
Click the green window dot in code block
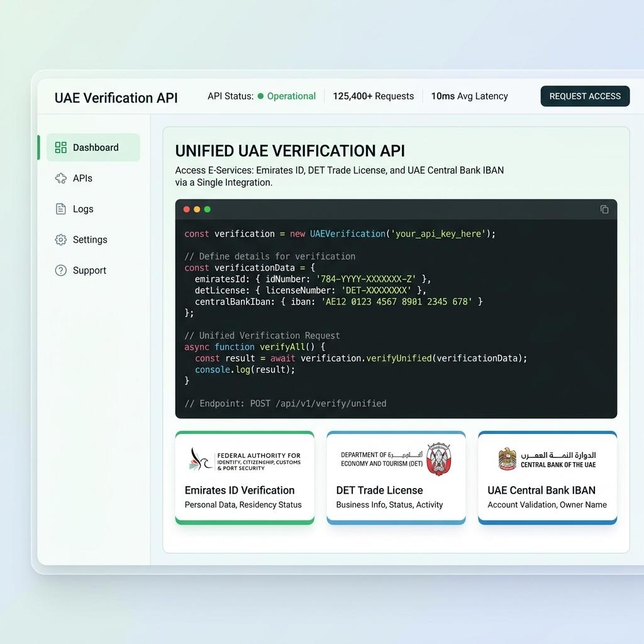click(x=208, y=209)
